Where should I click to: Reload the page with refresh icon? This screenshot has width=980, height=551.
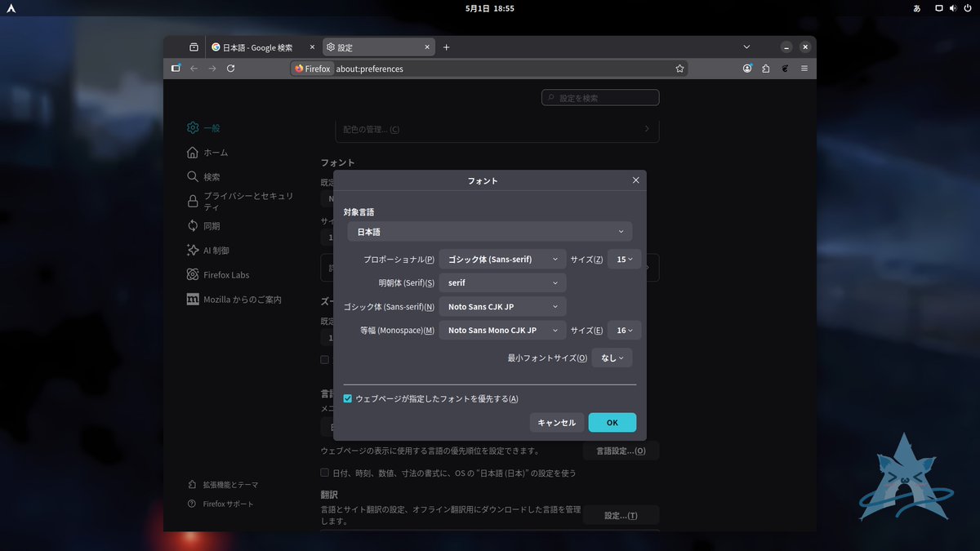coord(231,69)
